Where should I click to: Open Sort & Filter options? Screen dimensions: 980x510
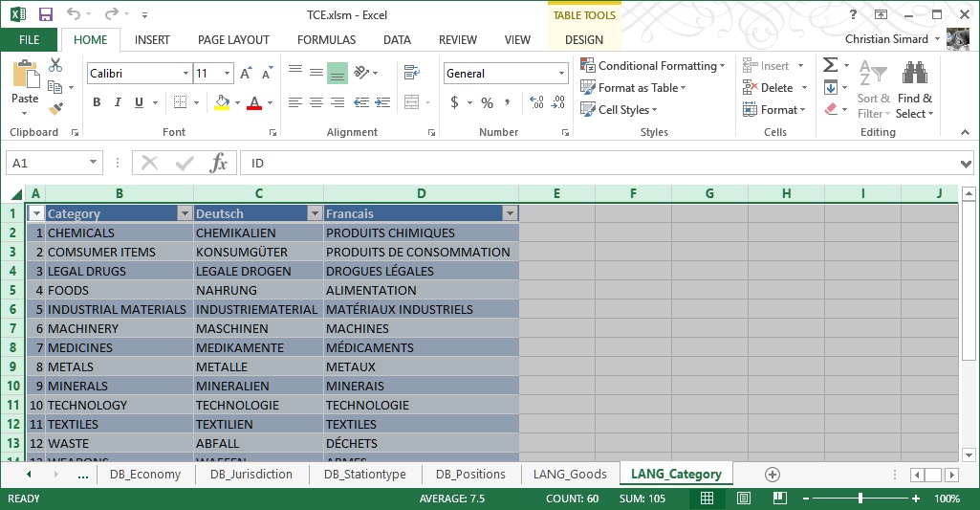(x=874, y=90)
